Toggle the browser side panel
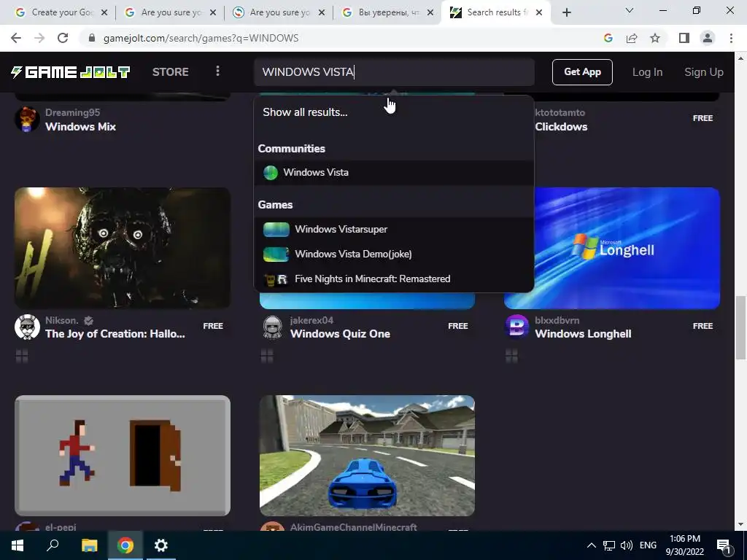This screenshot has height=560, width=747. pos(684,38)
